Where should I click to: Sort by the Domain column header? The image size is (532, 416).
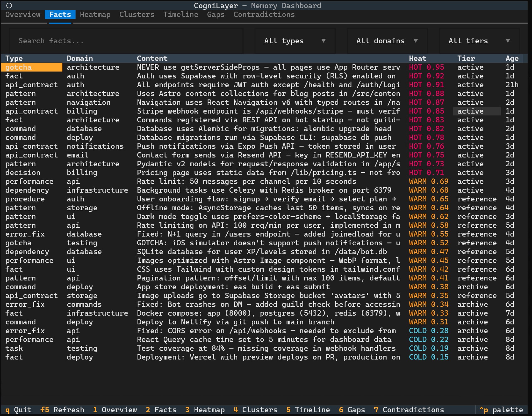click(x=80, y=58)
